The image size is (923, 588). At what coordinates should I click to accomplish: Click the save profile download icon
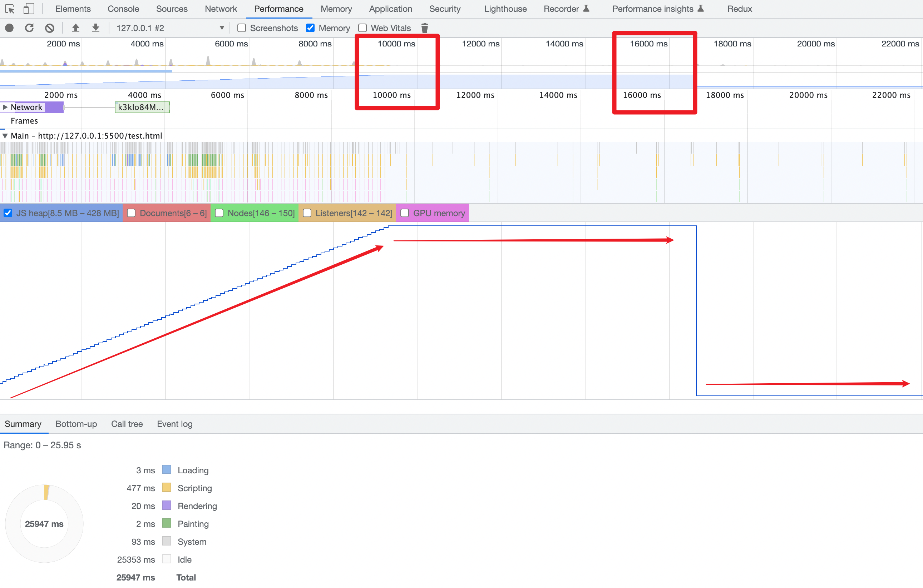[96, 28]
